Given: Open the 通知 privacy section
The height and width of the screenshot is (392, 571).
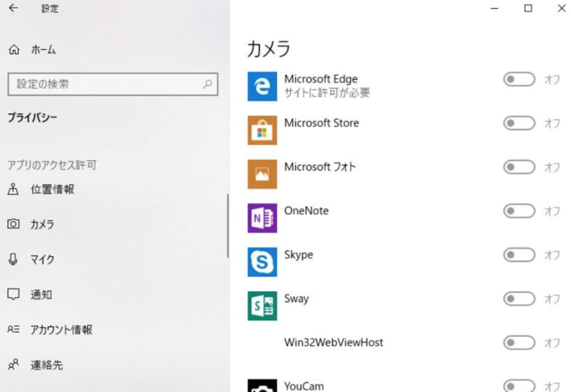Looking at the screenshot, I should [41, 294].
